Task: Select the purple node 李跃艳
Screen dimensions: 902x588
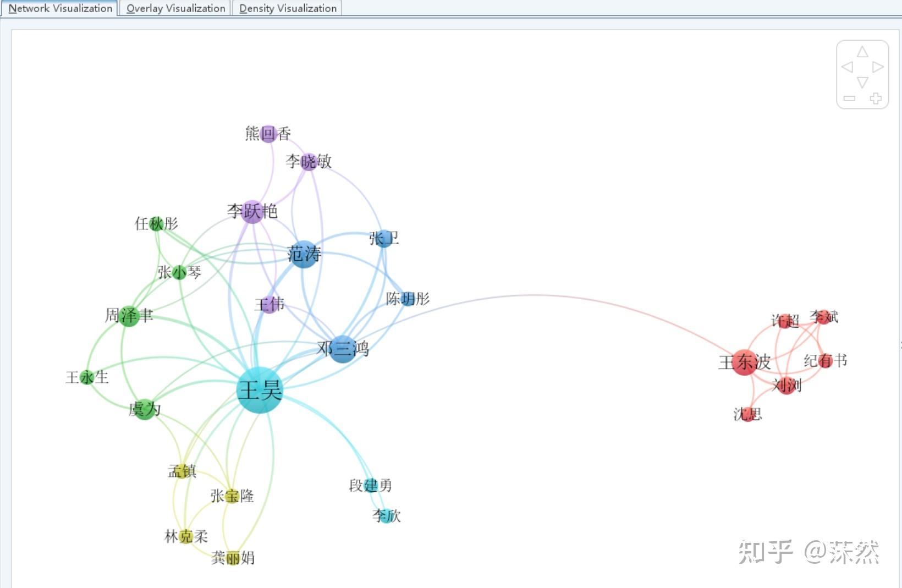Action: click(252, 212)
